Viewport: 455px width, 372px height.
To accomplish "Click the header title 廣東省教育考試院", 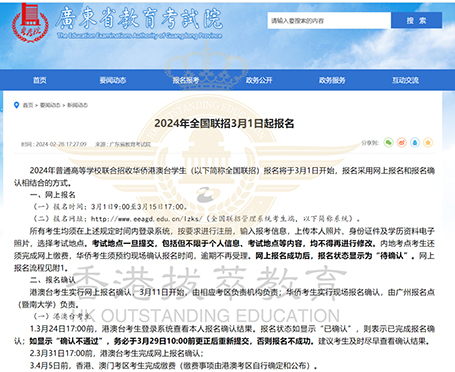I will click(x=139, y=18).
